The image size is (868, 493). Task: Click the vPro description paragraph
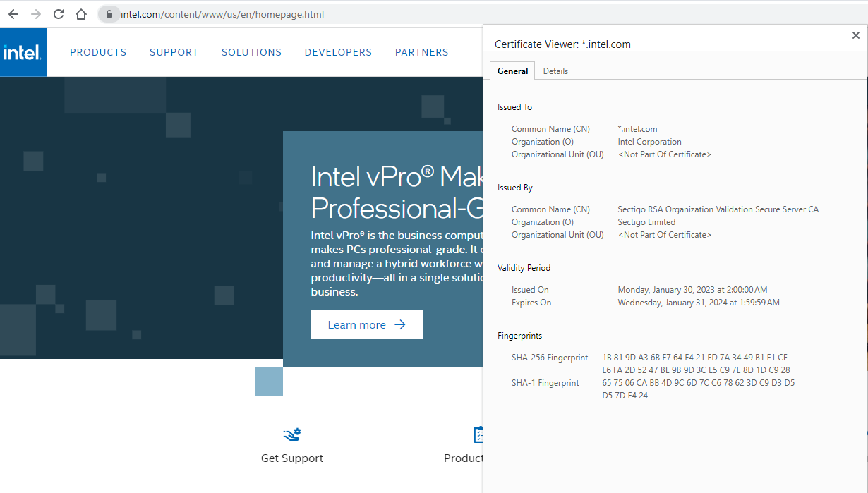point(397,264)
